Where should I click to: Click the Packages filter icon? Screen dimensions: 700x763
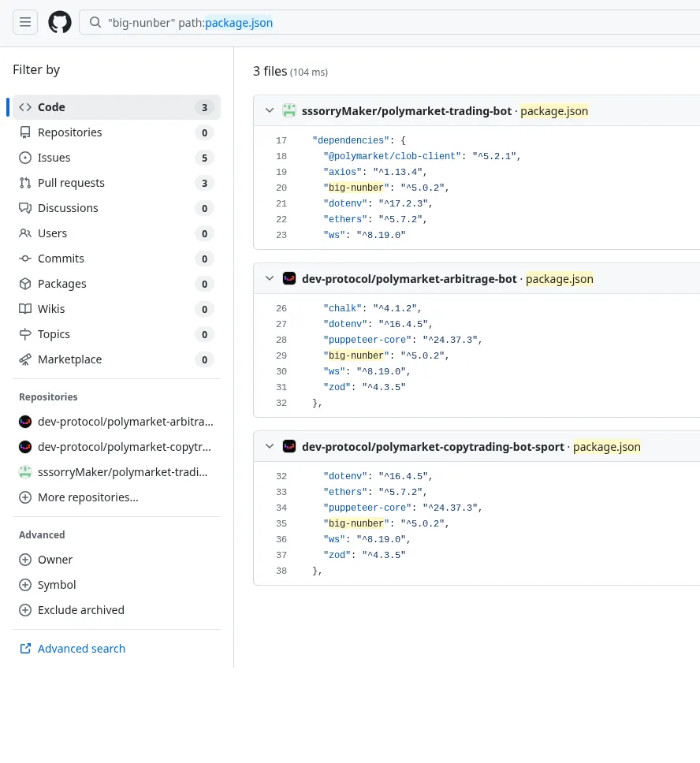(x=25, y=284)
